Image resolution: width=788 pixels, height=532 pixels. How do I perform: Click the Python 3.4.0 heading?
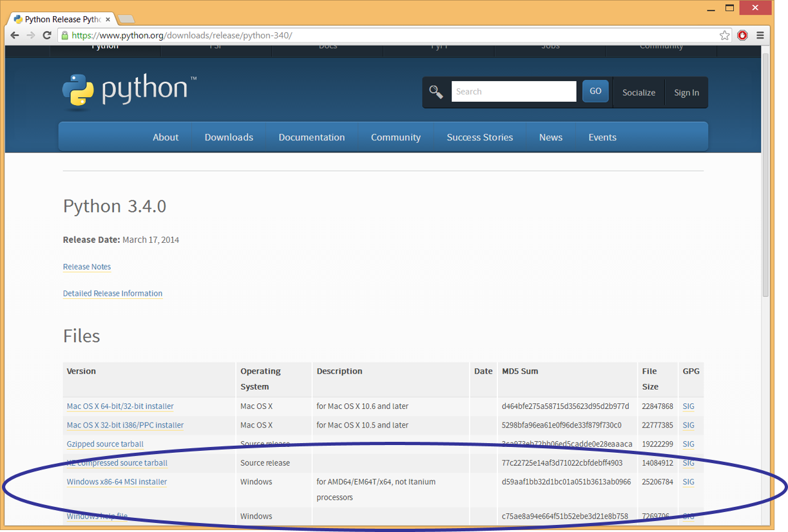(115, 206)
